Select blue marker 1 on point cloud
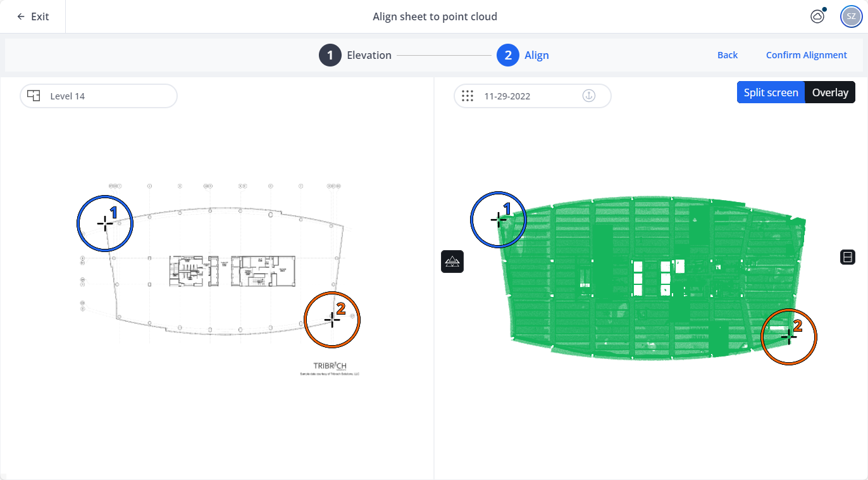The height and width of the screenshot is (480, 868). click(499, 220)
